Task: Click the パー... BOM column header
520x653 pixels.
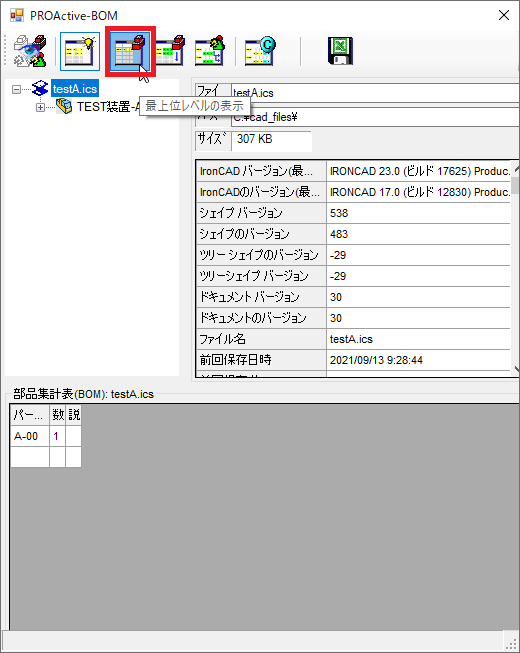Action: coord(30,415)
